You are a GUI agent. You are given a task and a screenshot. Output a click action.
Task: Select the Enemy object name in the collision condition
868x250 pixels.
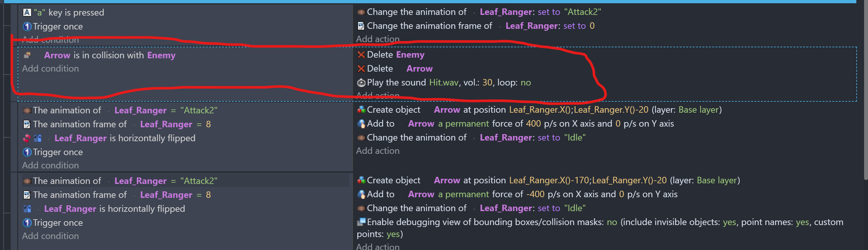click(x=161, y=55)
